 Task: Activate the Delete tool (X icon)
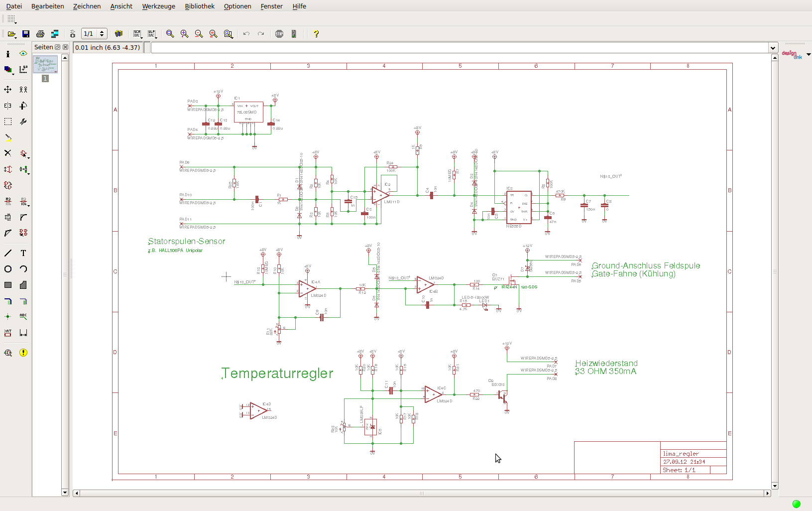8,153
